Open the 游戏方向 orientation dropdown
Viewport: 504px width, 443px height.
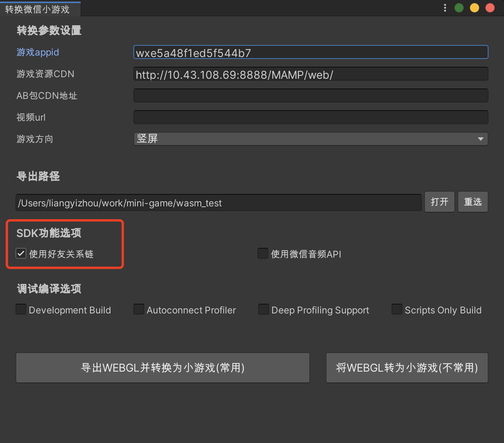(x=311, y=138)
